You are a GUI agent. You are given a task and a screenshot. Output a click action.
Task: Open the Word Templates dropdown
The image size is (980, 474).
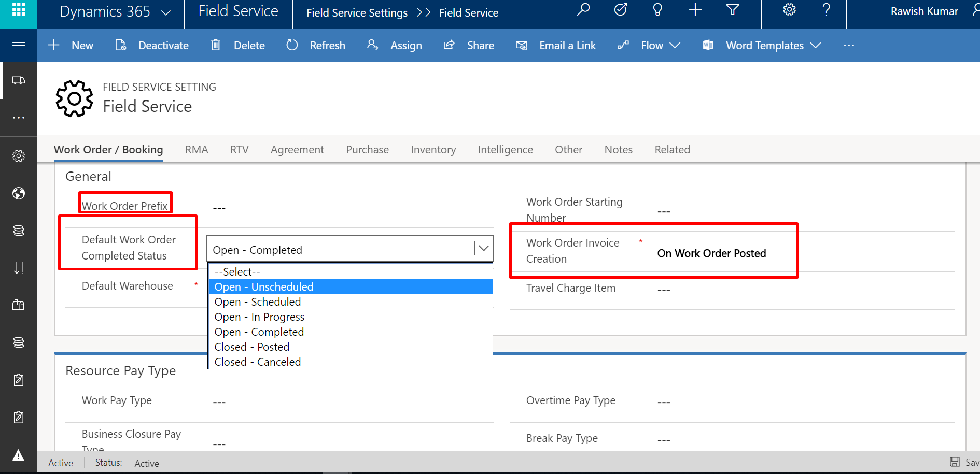(764, 46)
